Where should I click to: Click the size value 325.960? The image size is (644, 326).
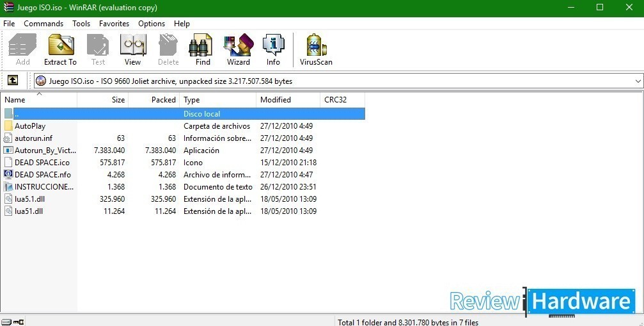tap(112, 199)
